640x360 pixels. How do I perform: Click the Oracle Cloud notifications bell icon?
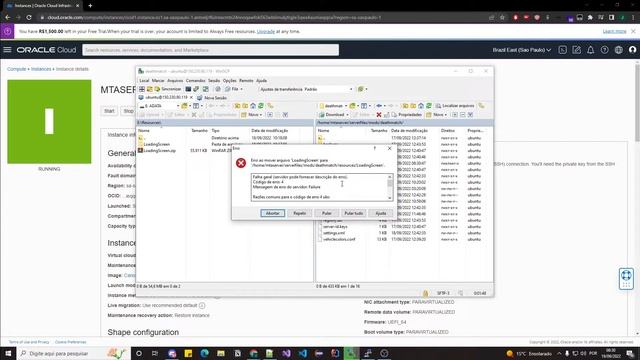[x=590, y=50]
